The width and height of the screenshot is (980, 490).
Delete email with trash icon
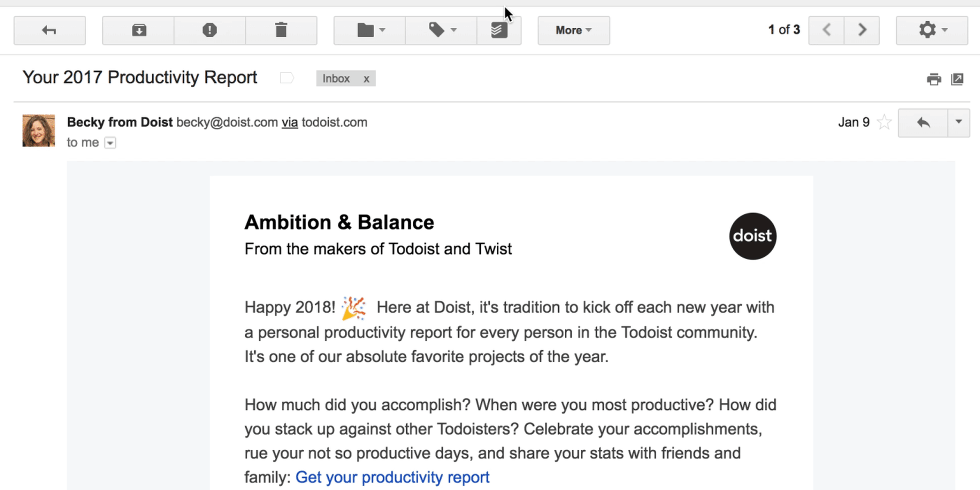281,30
